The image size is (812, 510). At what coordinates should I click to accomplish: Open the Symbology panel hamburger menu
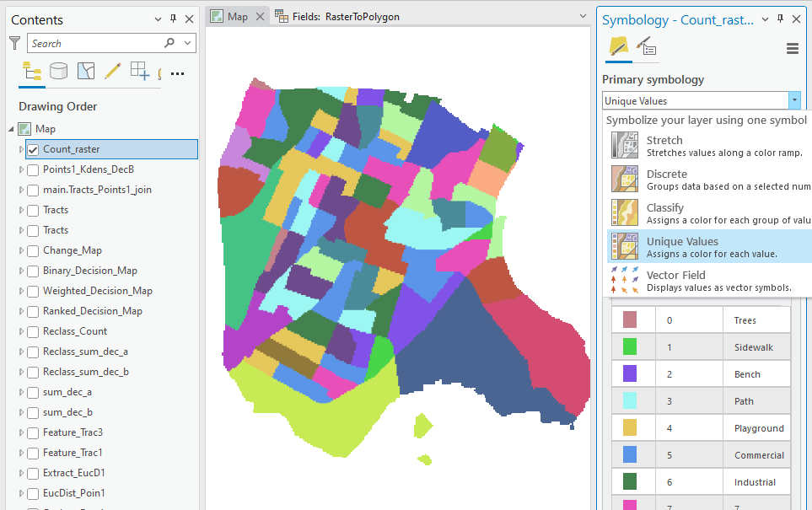tap(792, 48)
